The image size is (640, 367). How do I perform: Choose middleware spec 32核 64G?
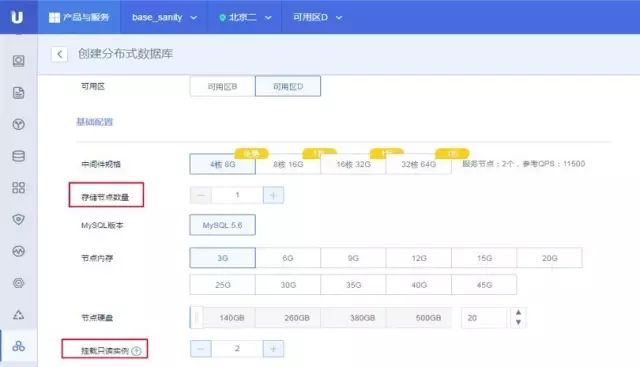click(419, 164)
